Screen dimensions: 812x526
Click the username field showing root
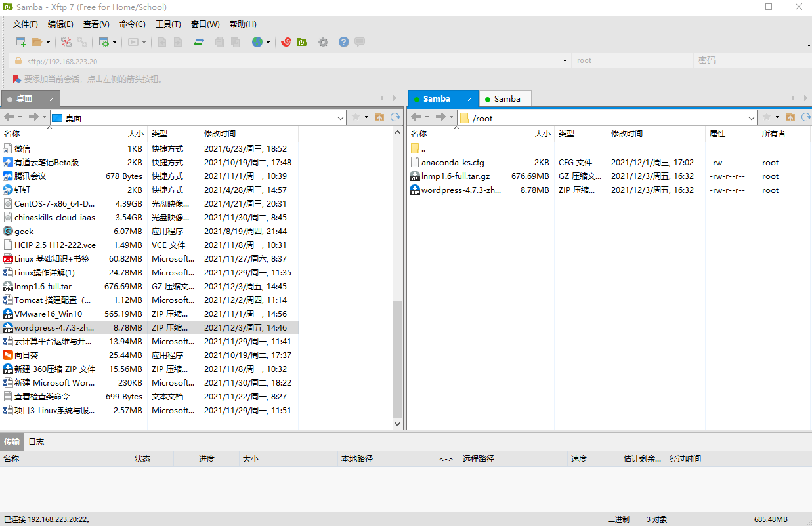[633, 60]
